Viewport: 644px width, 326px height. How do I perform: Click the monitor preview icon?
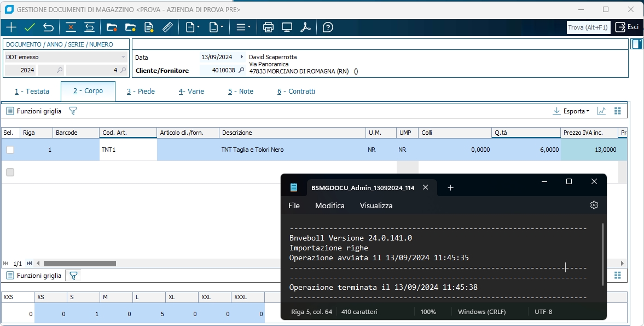287,27
